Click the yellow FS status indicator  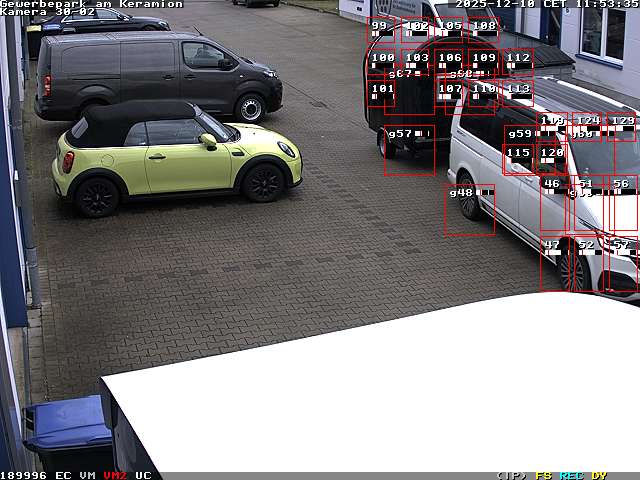pos(544,475)
